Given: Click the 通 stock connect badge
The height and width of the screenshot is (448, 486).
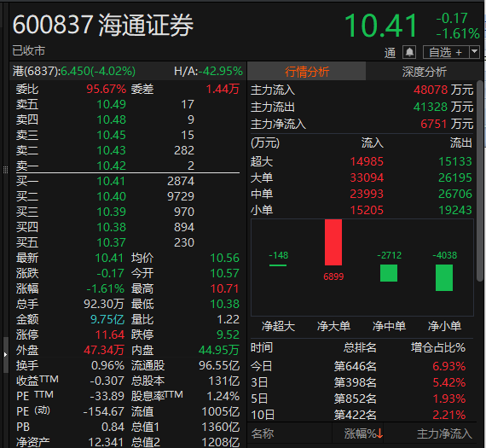Looking at the screenshot, I should 390,53.
